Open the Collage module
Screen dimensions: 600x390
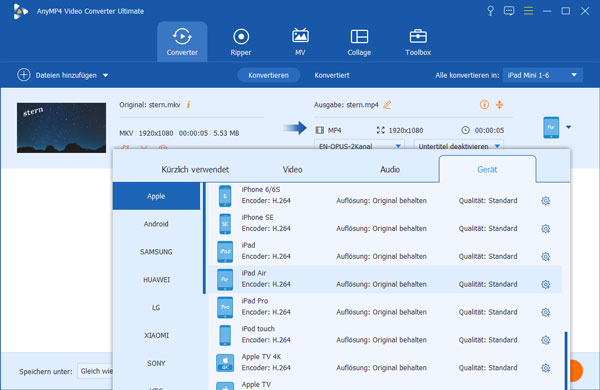pyautogui.click(x=359, y=41)
